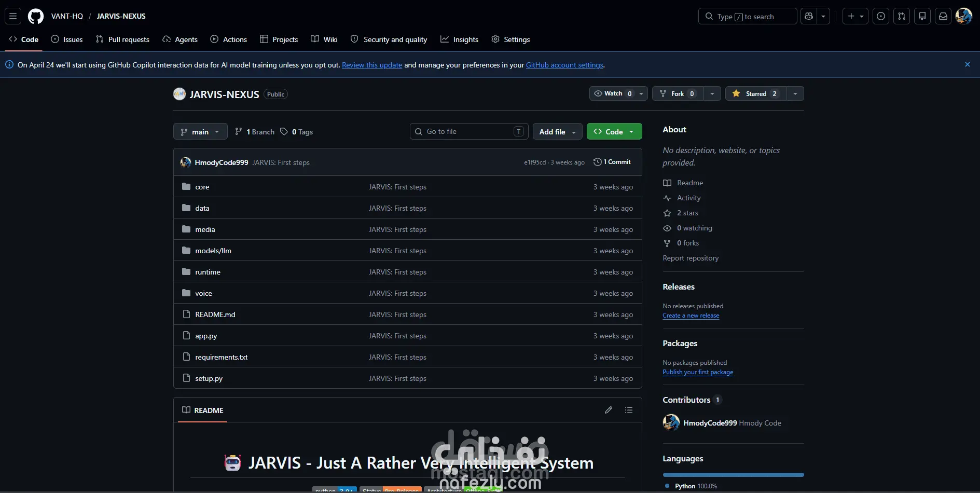Open the Agents tab

point(180,39)
